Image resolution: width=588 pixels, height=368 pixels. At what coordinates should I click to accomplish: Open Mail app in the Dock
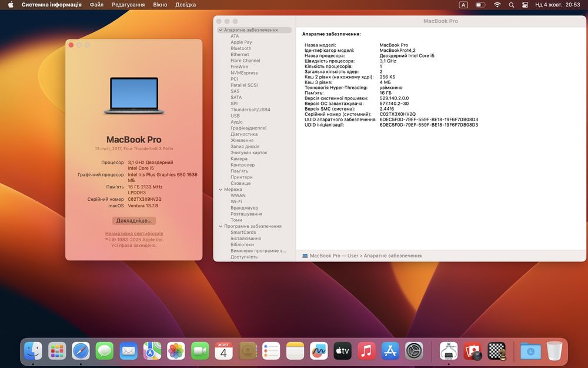pyautogui.click(x=128, y=351)
